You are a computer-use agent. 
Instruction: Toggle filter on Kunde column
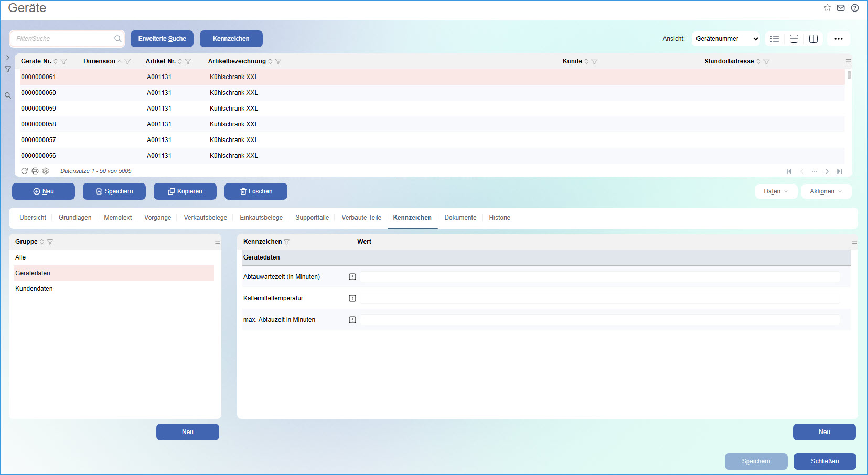tap(594, 61)
